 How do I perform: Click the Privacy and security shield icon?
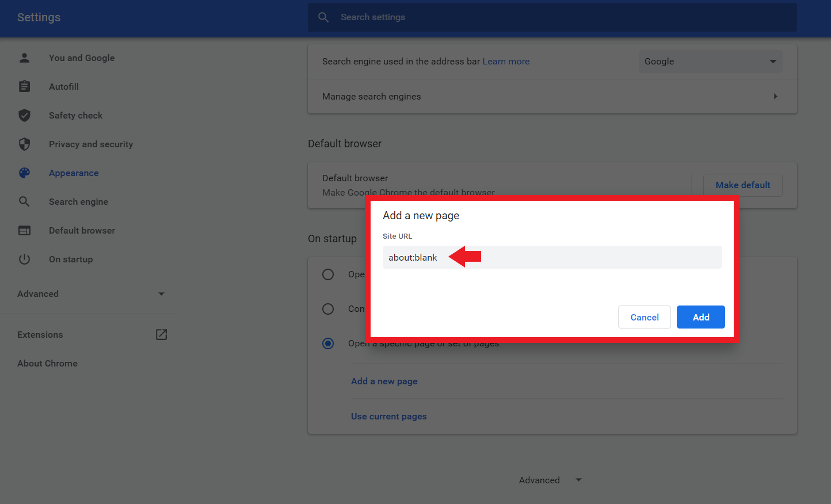click(24, 144)
